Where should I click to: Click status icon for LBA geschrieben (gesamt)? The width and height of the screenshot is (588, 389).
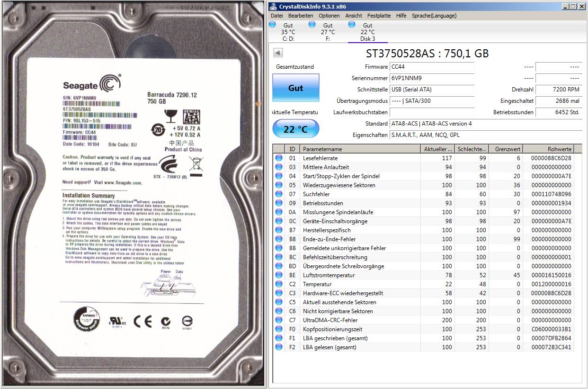point(279,338)
